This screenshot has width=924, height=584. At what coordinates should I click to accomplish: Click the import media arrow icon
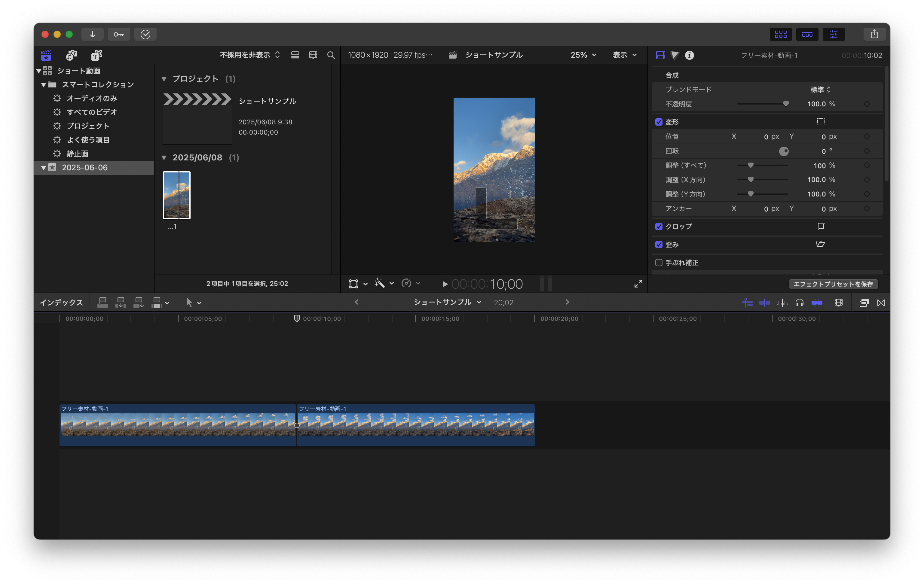93,34
